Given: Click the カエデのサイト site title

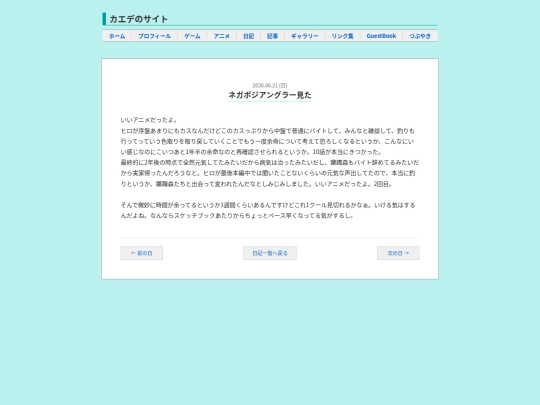Looking at the screenshot, I should 138,19.
